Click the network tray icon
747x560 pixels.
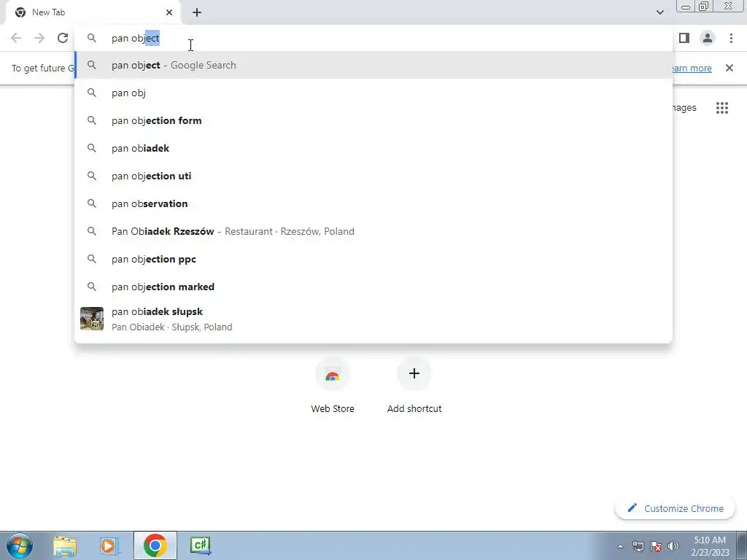[638, 546]
